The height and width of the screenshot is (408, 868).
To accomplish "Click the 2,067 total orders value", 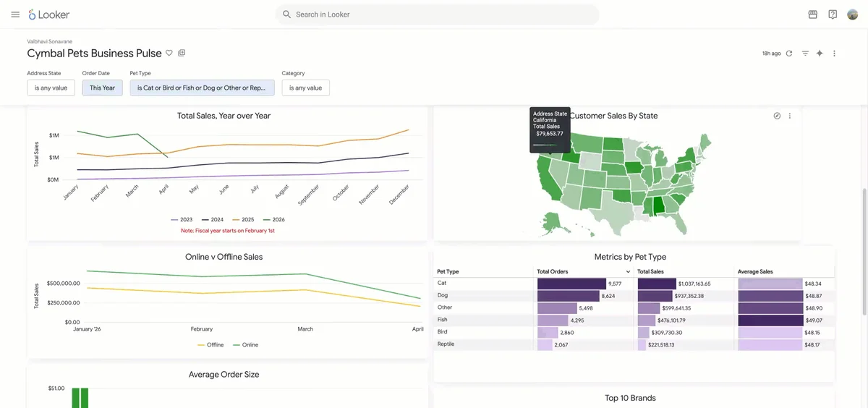I will point(561,345).
